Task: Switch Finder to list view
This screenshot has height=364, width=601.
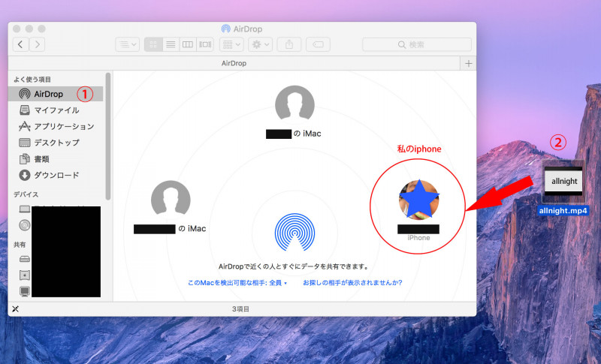Action: [x=171, y=44]
